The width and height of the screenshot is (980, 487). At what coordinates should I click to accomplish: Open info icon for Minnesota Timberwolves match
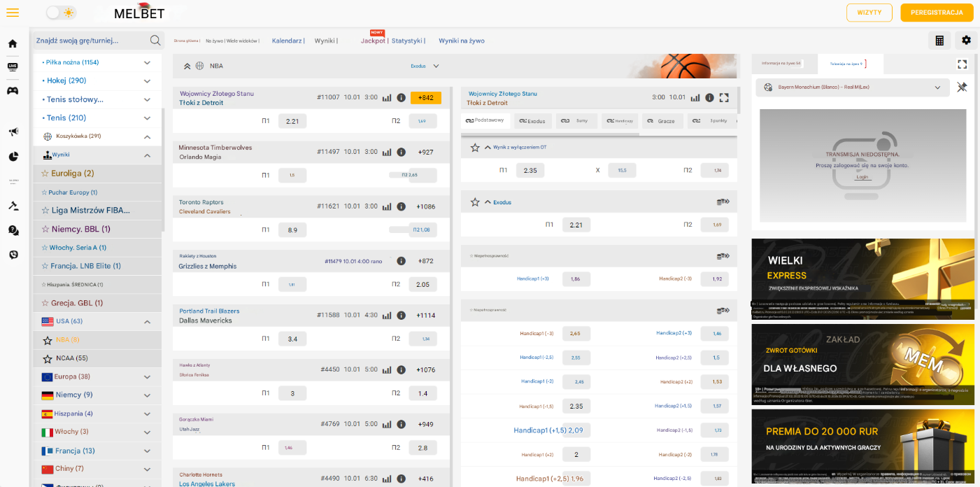click(x=402, y=152)
